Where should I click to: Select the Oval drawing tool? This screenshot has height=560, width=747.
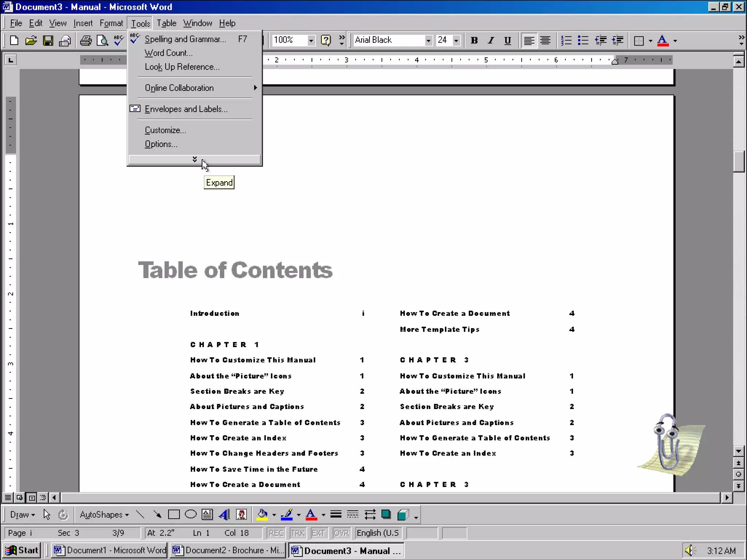190,514
